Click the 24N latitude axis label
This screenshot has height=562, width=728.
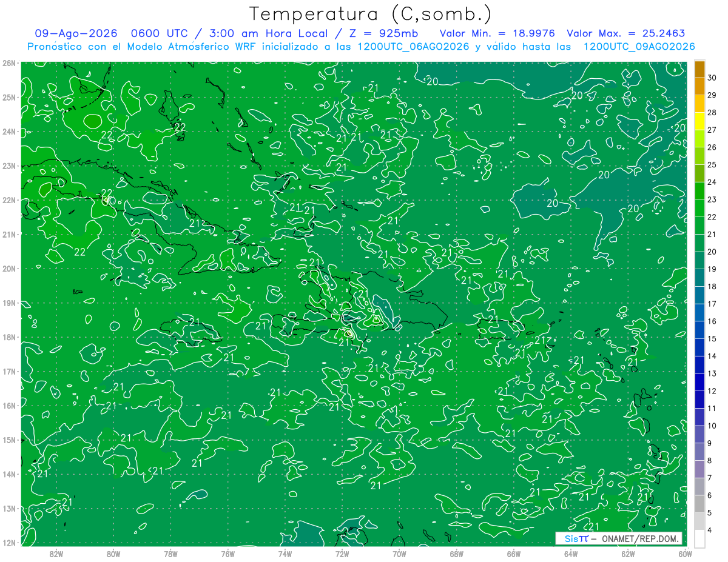pyautogui.click(x=9, y=132)
